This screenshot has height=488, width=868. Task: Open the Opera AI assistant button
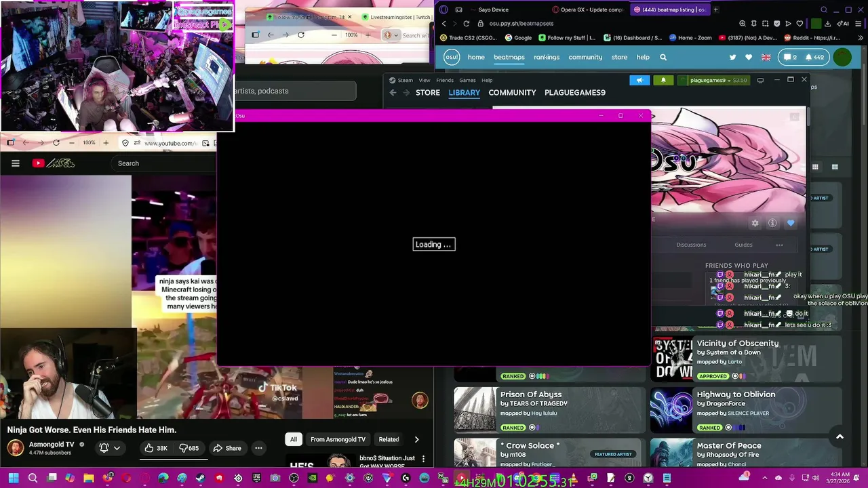coord(844,23)
